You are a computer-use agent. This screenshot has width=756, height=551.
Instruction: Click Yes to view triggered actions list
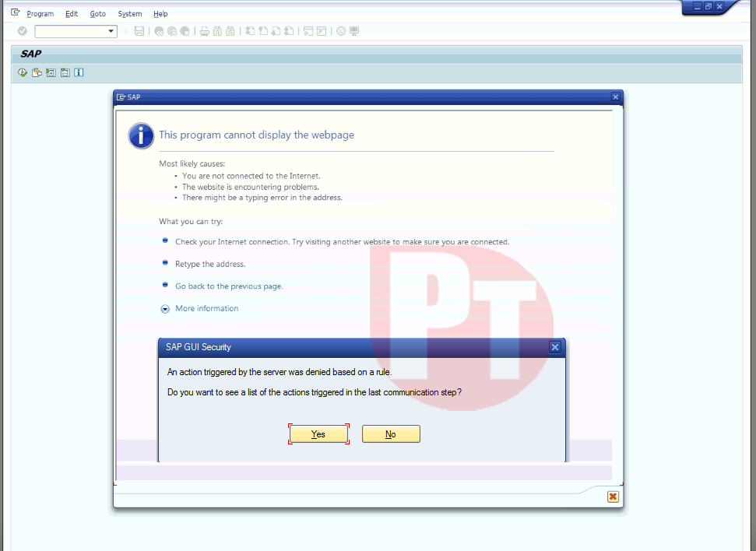pos(318,433)
